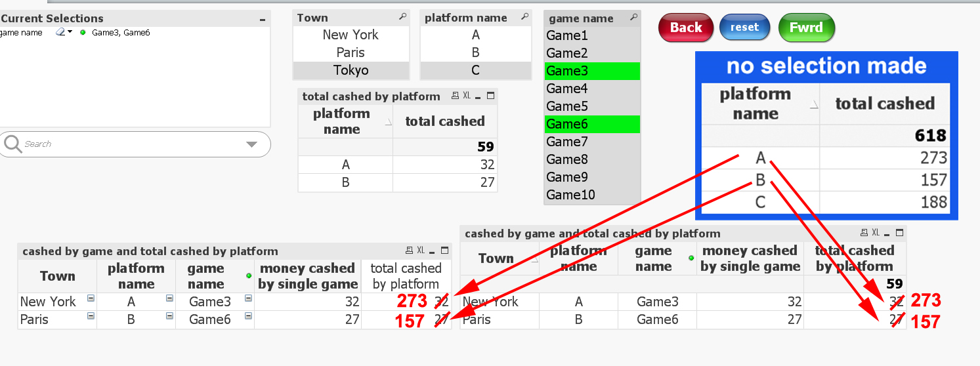Select New York in the Town list
Screen dimensions: 980x366
[351, 35]
